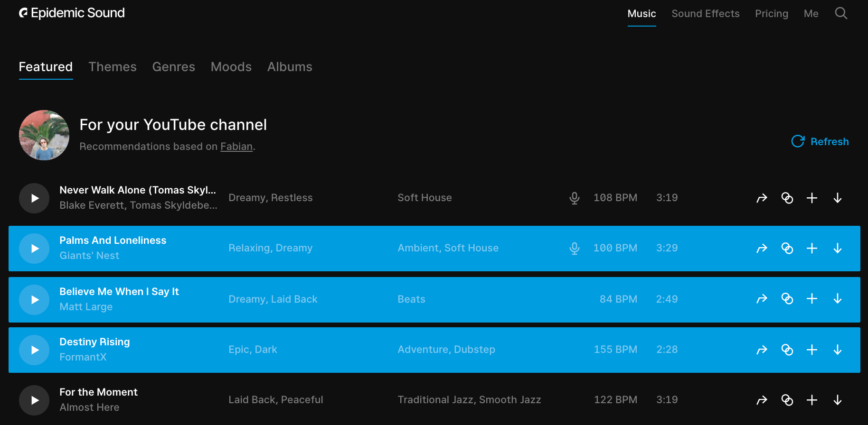Open the Moods tab

(x=231, y=67)
